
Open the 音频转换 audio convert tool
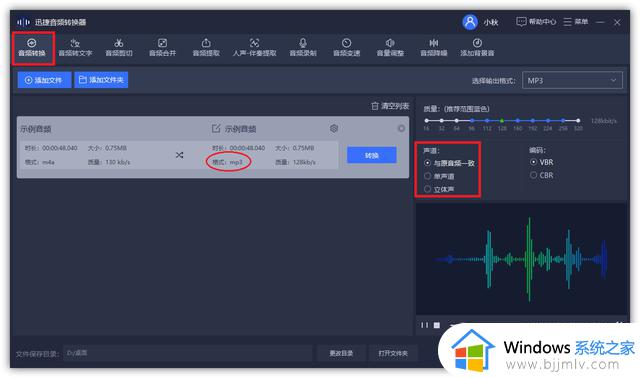[32, 47]
